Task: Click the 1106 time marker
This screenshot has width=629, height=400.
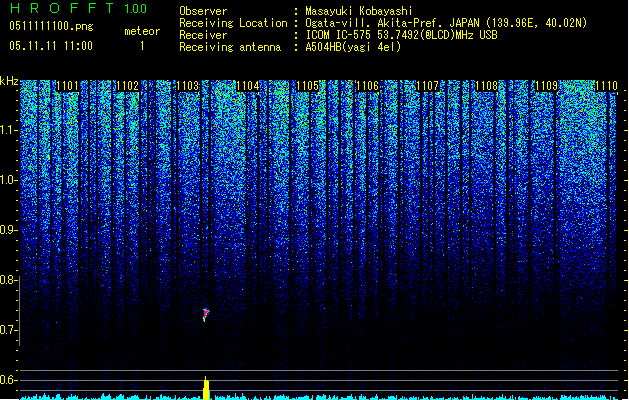Action: tap(367, 86)
